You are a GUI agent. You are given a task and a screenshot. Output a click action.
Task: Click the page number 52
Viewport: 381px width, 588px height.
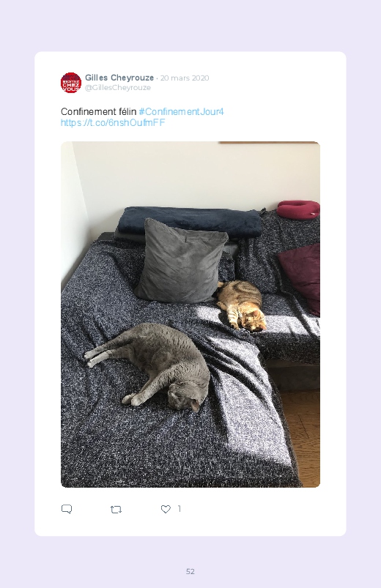click(x=190, y=571)
